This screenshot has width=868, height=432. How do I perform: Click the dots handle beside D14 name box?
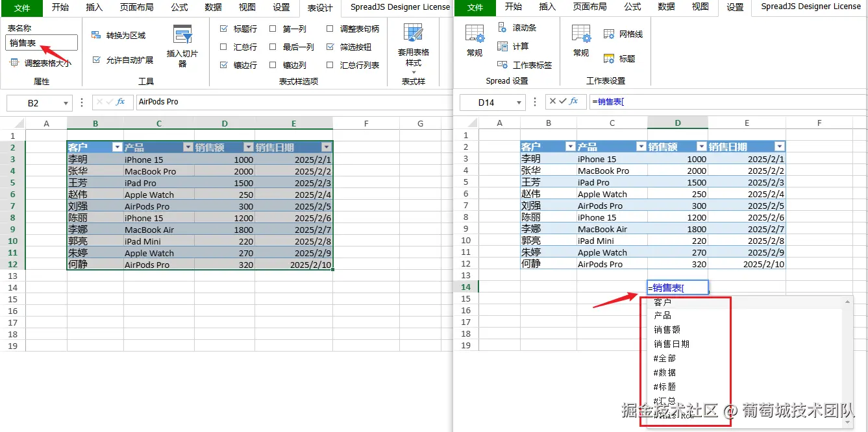[x=535, y=102]
